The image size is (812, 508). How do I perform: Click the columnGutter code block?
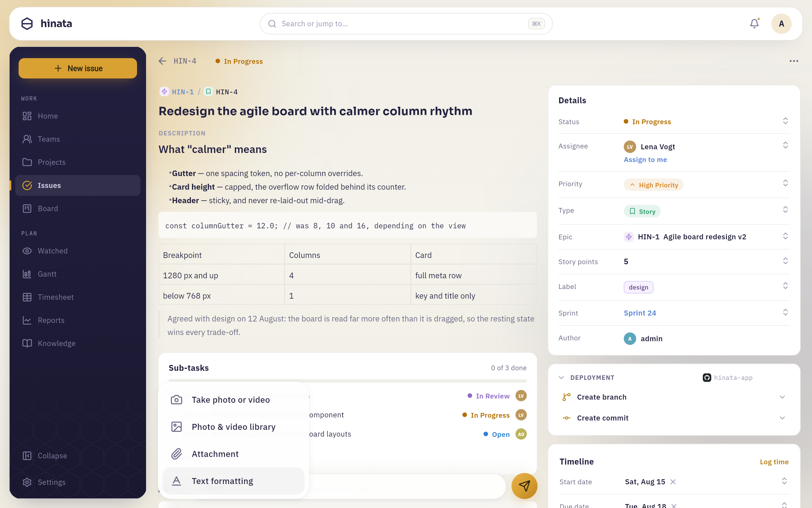pos(348,225)
